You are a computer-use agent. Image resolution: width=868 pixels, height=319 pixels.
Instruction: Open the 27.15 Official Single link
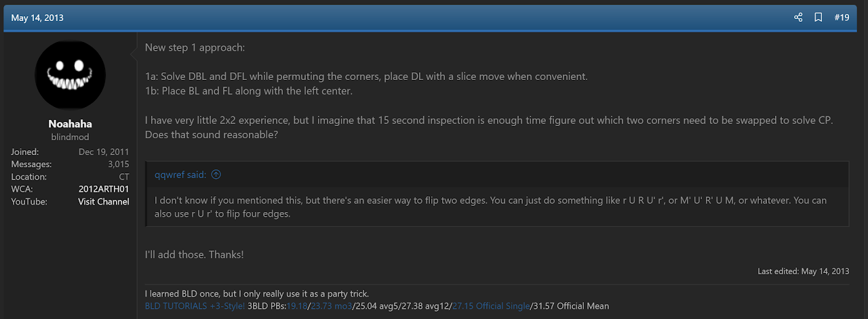pyautogui.click(x=490, y=306)
